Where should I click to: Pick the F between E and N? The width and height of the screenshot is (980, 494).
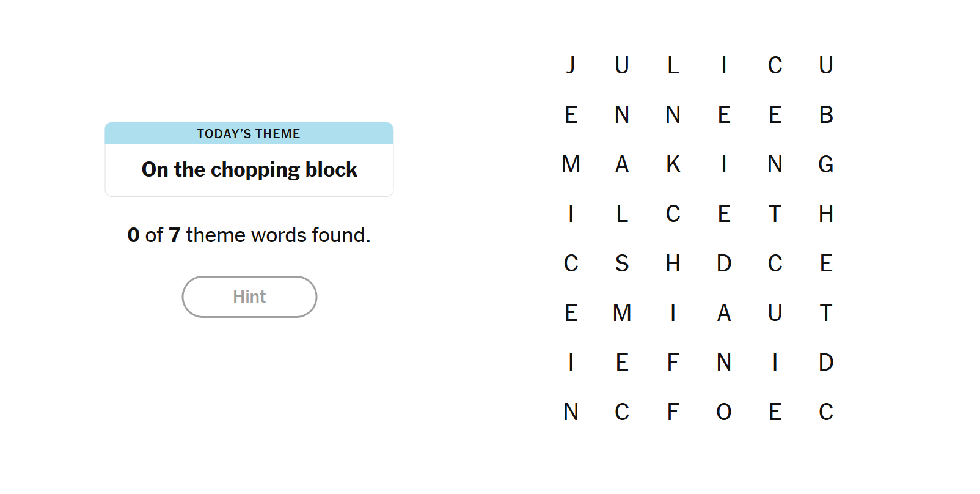673,363
